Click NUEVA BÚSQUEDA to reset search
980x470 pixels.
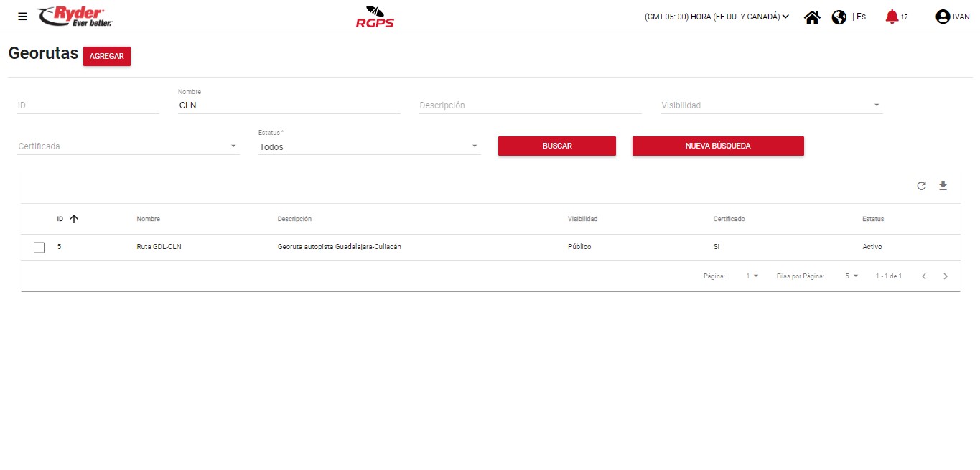pos(717,146)
